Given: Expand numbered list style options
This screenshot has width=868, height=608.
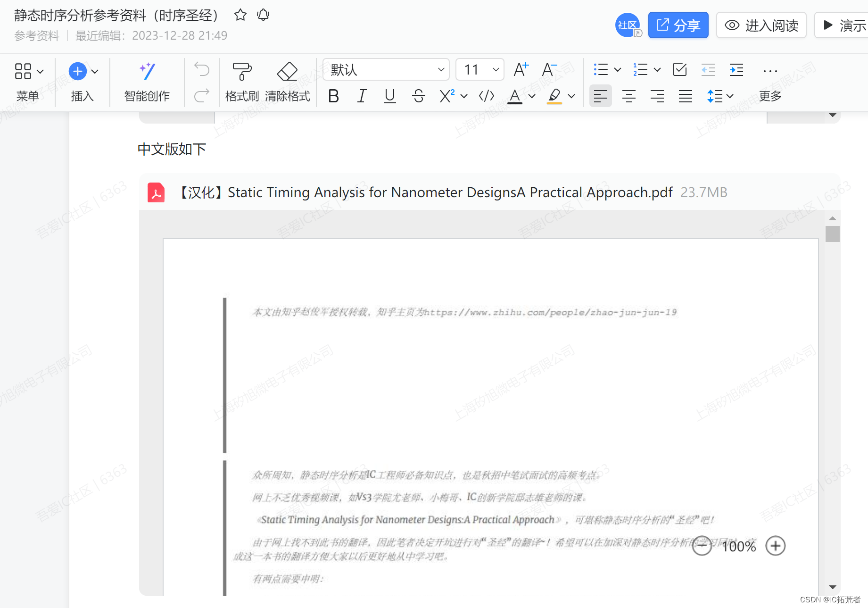Looking at the screenshot, I should coord(657,70).
